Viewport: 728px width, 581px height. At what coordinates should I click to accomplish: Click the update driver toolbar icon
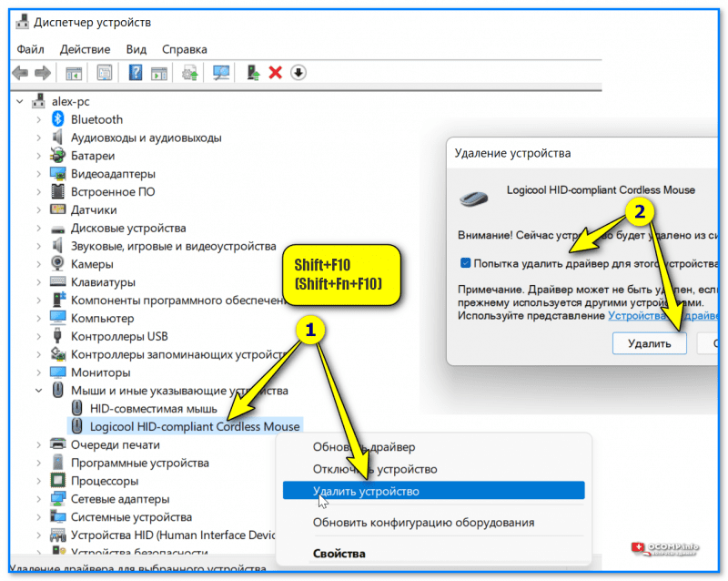click(x=253, y=73)
